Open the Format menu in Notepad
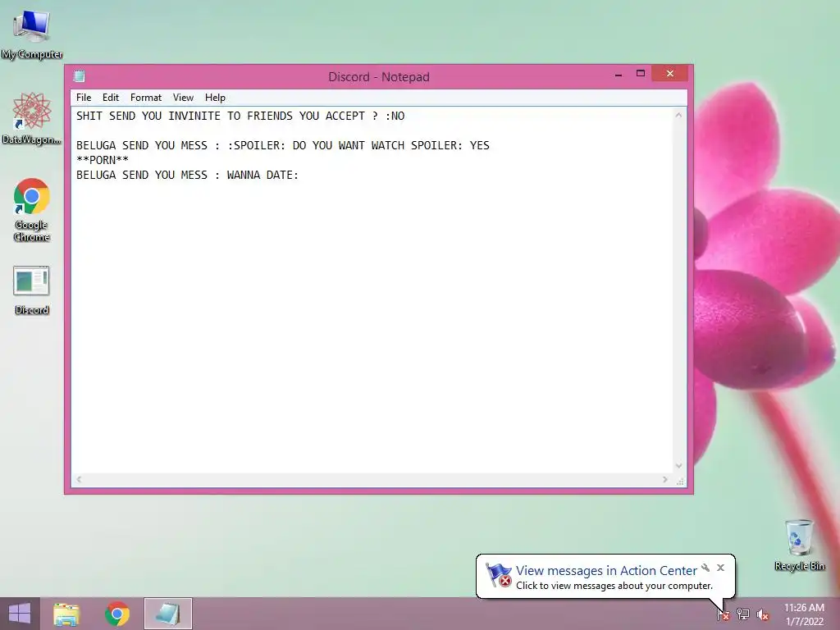The height and width of the screenshot is (630, 840). click(146, 98)
